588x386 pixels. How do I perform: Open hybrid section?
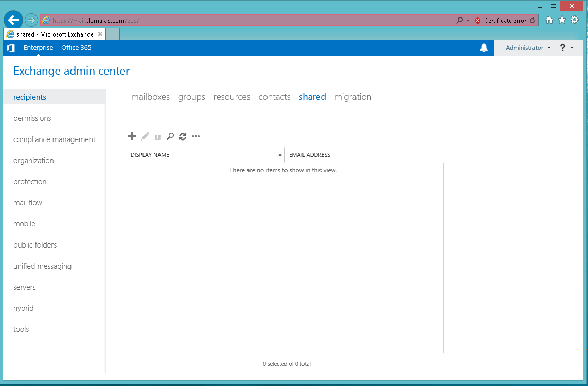24,308
